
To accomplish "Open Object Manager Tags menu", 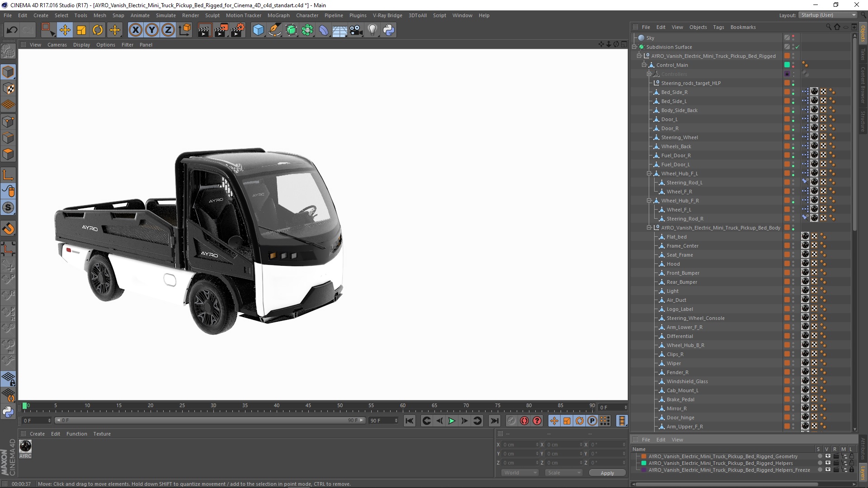I will click(718, 27).
